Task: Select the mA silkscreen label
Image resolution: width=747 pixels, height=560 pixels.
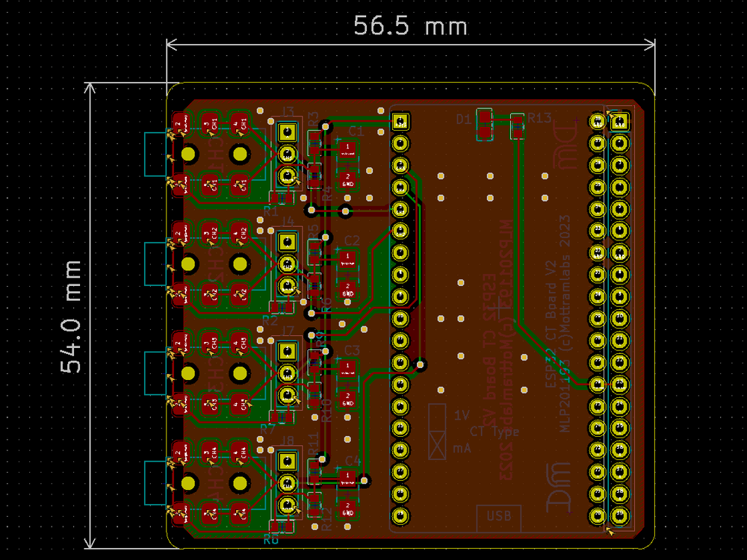Action: coord(462,448)
